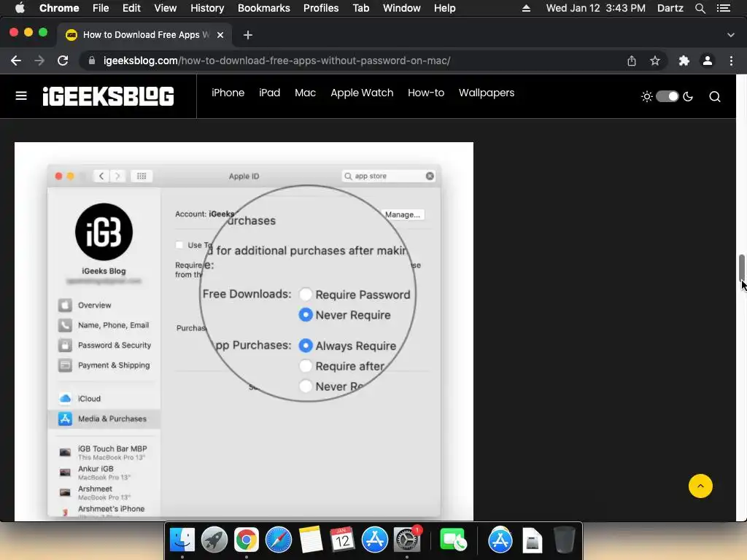Click the page vertical scrollbar thumb
This screenshot has width=747, height=560.
pyautogui.click(x=741, y=268)
